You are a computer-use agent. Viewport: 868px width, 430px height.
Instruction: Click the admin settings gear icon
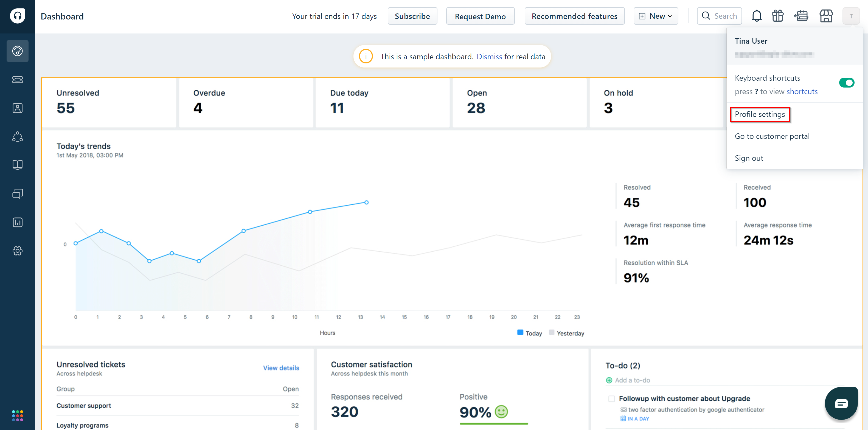tap(17, 251)
